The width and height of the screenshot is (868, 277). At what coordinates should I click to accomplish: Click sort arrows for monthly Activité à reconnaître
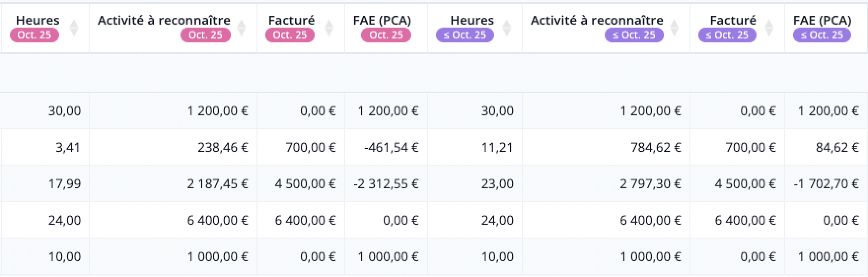pos(241,28)
